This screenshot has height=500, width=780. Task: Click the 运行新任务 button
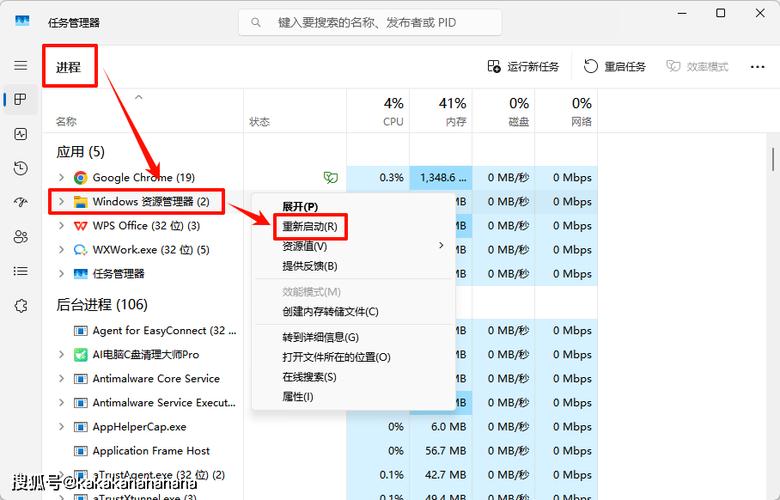click(x=523, y=67)
